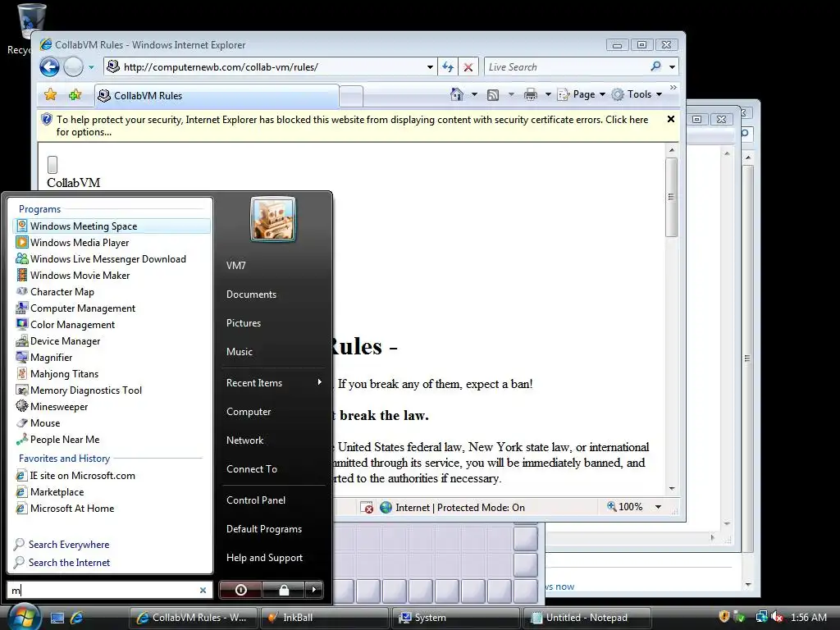Open search provider options dropdown

(x=673, y=67)
